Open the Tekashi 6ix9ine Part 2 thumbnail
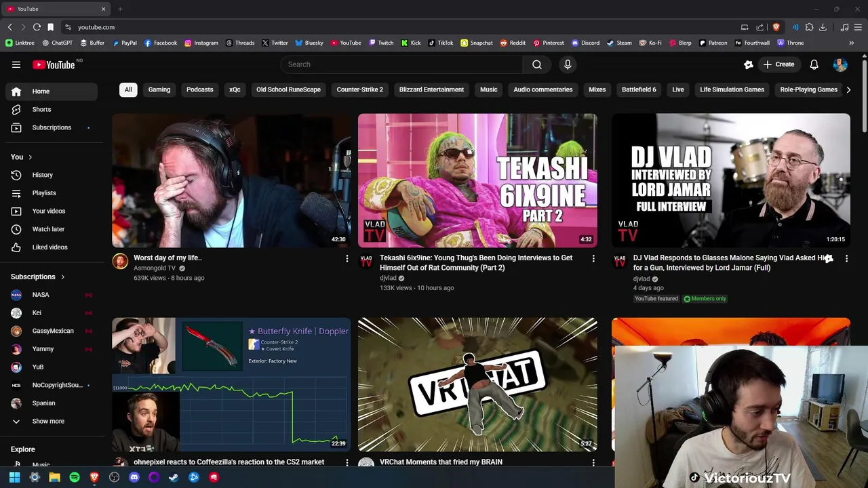Viewport: 868px width, 488px height. point(477,180)
